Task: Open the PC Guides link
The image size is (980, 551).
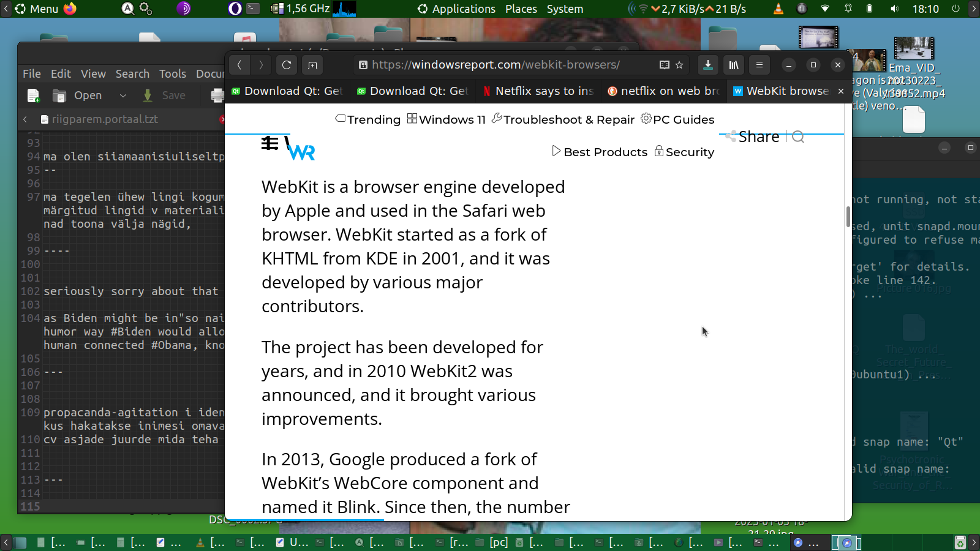Action: 677,119
